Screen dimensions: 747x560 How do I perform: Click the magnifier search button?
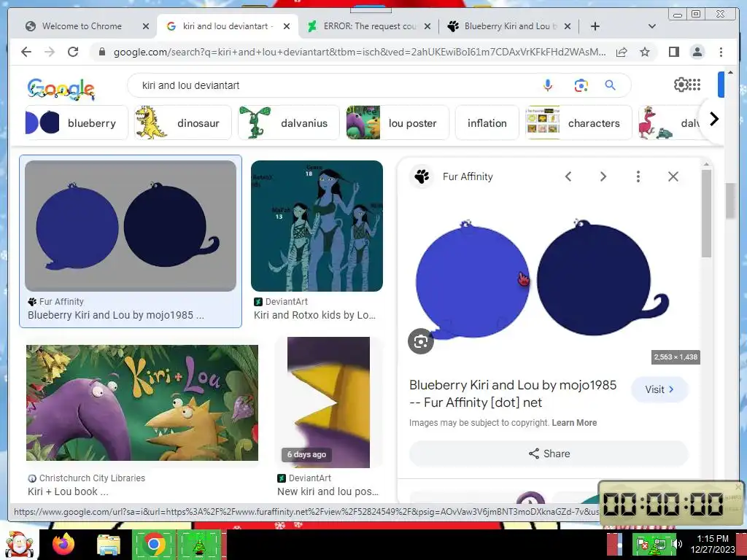(x=611, y=85)
